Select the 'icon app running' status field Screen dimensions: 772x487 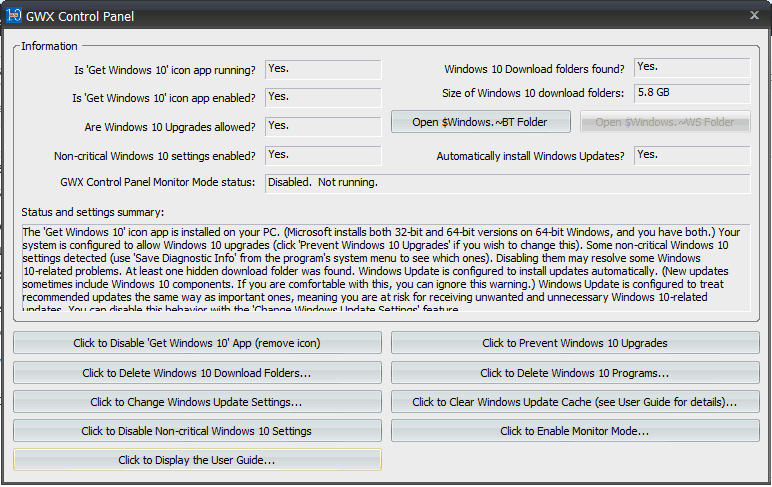click(323, 69)
